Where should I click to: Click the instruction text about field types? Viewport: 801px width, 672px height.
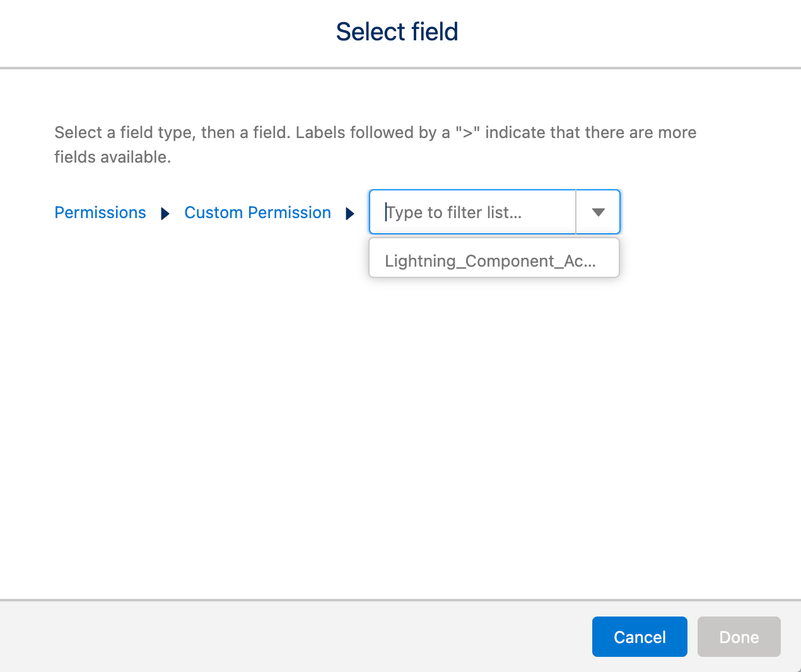point(375,144)
